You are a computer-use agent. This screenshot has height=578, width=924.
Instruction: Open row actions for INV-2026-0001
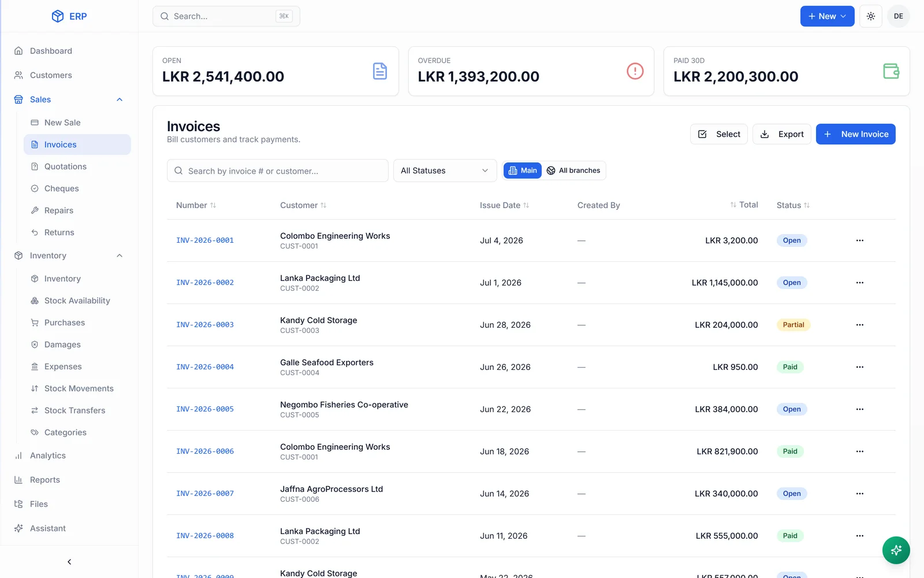[x=859, y=240]
